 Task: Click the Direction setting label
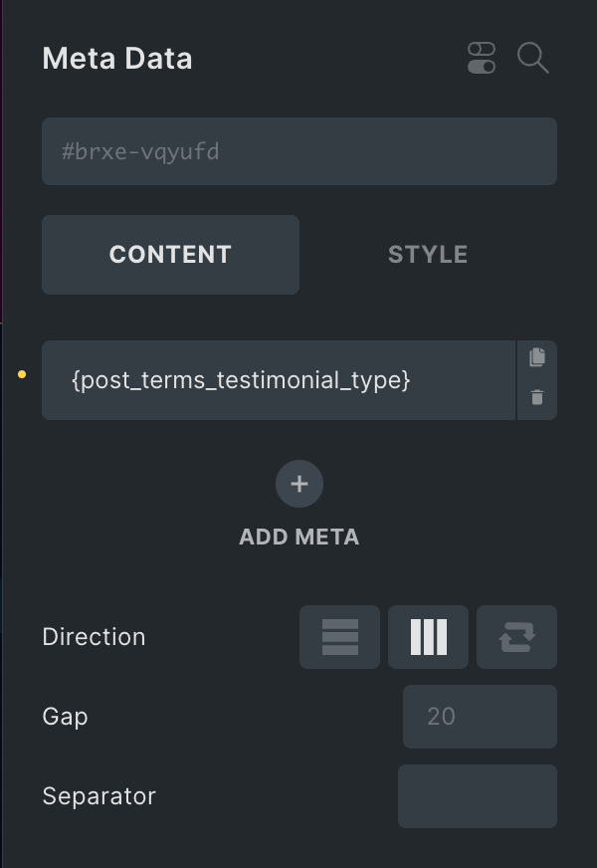point(94,637)
